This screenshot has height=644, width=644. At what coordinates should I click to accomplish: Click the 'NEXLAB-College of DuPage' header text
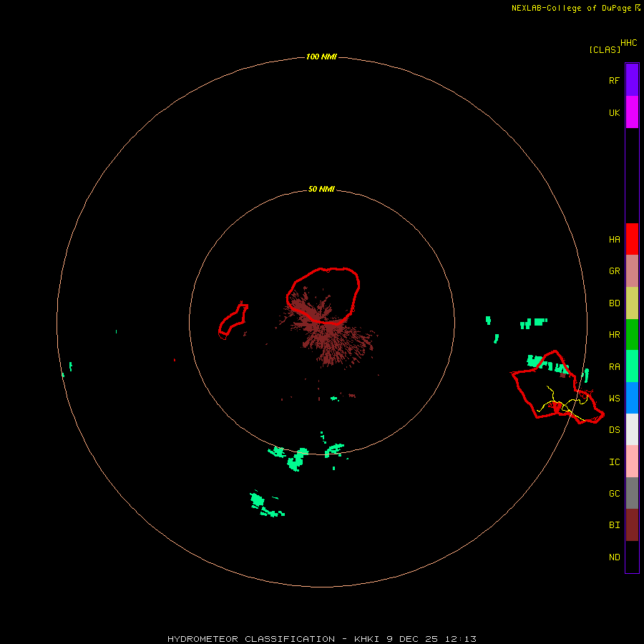click(x=571, y=8)
